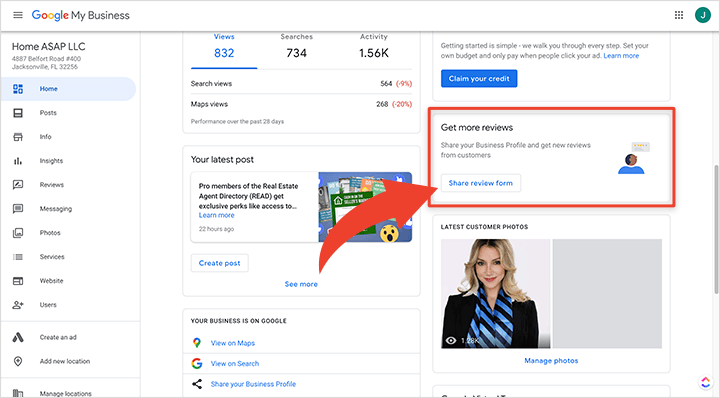Select Create an ad in sidebar
The image size is (720, 398).
[58, 337]
